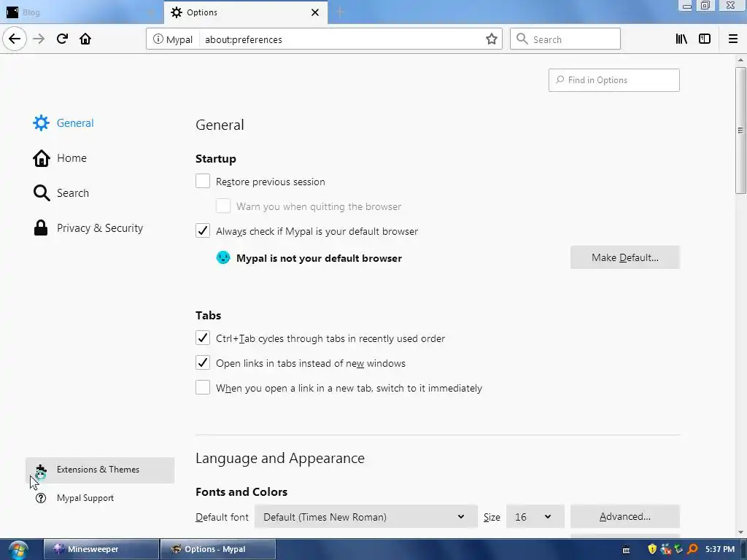Enable switch to new tab immediately checkbox
Image resolution: width=747 pixels, height=560 pixels.
(203, 387)
